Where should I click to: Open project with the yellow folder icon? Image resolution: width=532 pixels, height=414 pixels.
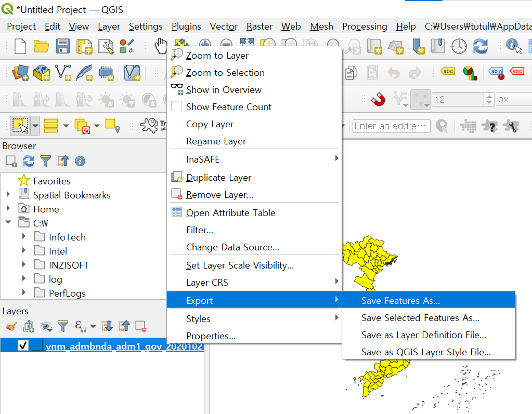pyautogui.click(x=42, y=46)
